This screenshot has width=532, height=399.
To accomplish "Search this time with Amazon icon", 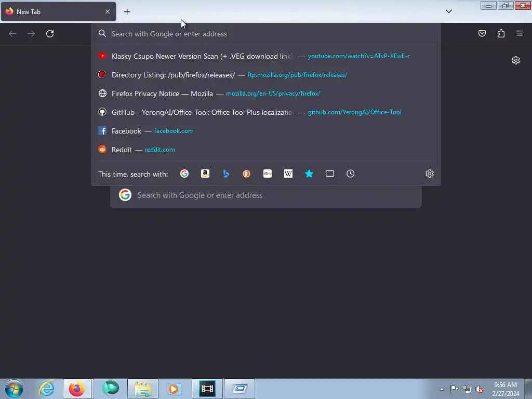I will tap(205, 174).
